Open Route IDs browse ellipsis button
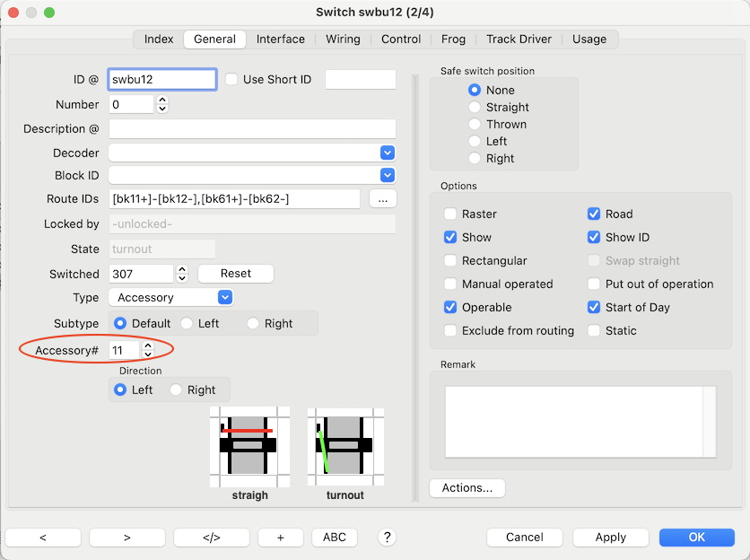750x560 pixels. (382, 199)
